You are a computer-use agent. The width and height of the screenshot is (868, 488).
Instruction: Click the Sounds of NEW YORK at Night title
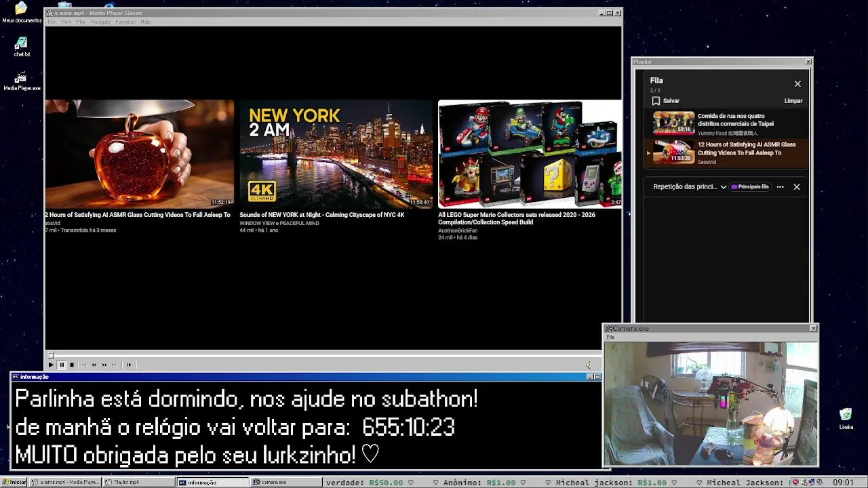321,215
